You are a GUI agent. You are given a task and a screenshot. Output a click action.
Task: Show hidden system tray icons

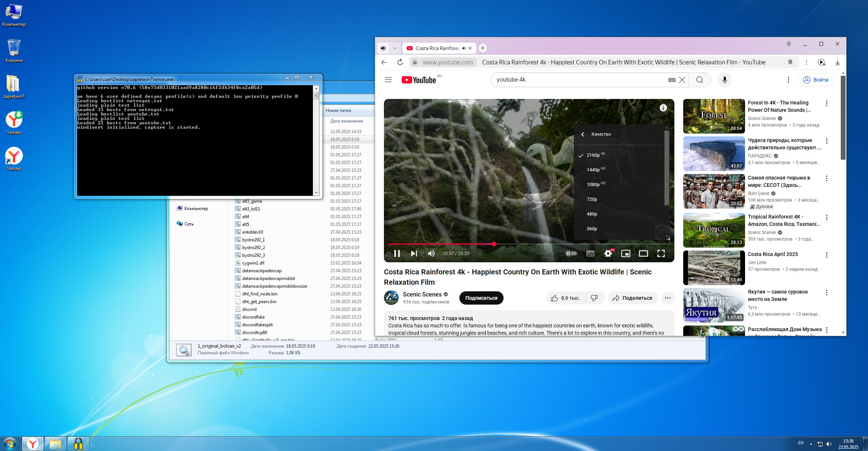(x=811, y=444)
